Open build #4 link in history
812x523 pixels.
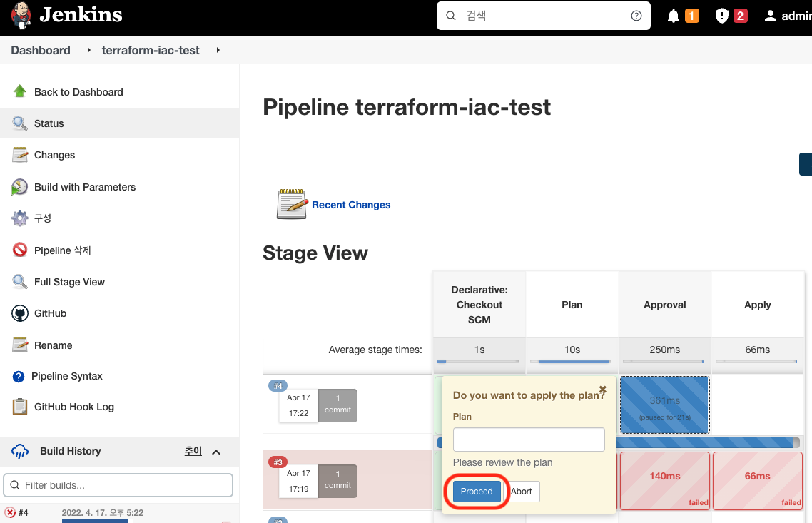coord(24,512)
